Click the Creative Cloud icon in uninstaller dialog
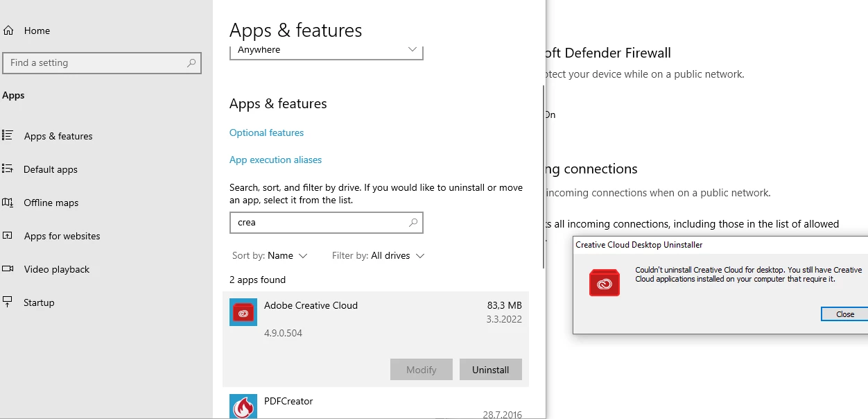 point(605,283)
